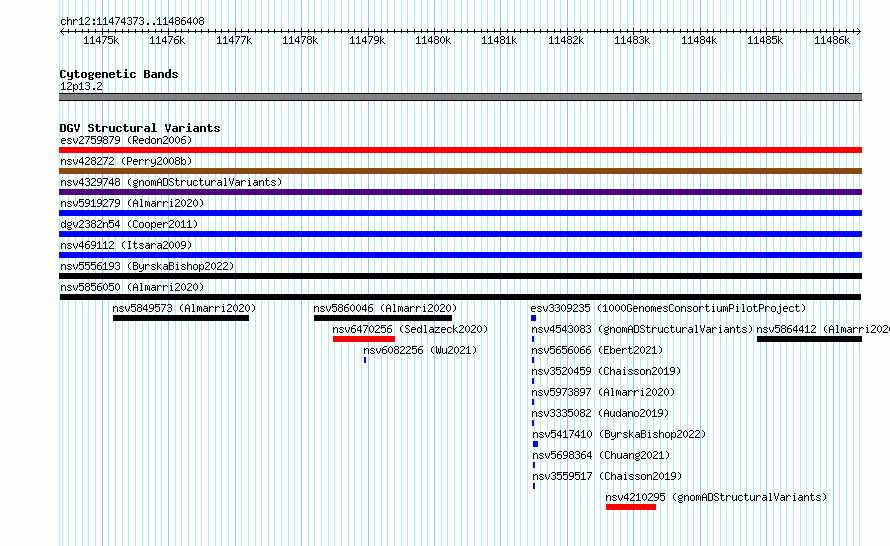
Task: Select the black nsv5849573 variant bar
Action: (181, 318)
